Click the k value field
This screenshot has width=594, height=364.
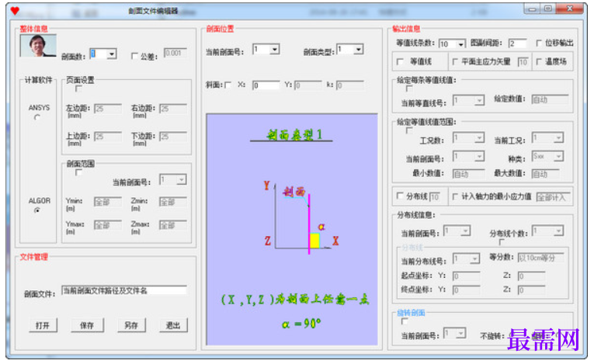pyautogui.click(x=350, y=85)
